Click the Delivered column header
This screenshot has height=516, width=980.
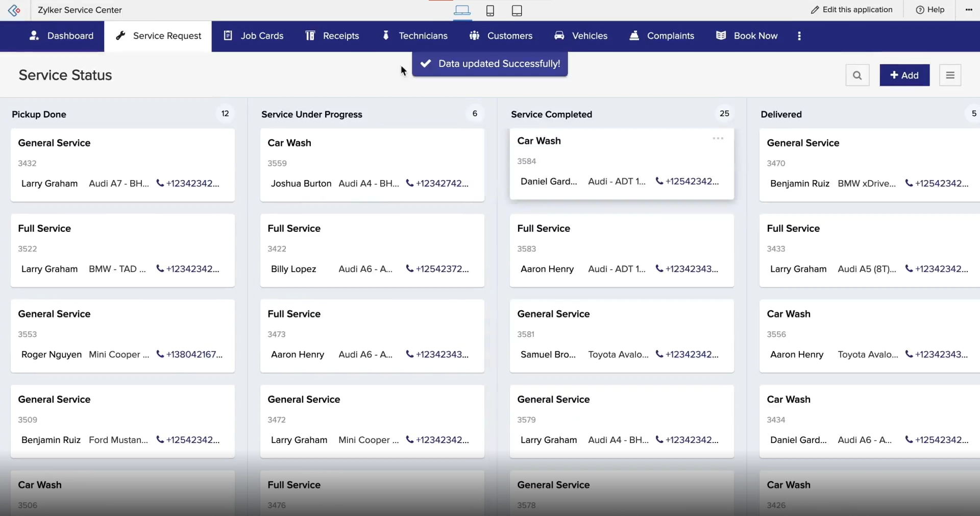tap(781, 114)
